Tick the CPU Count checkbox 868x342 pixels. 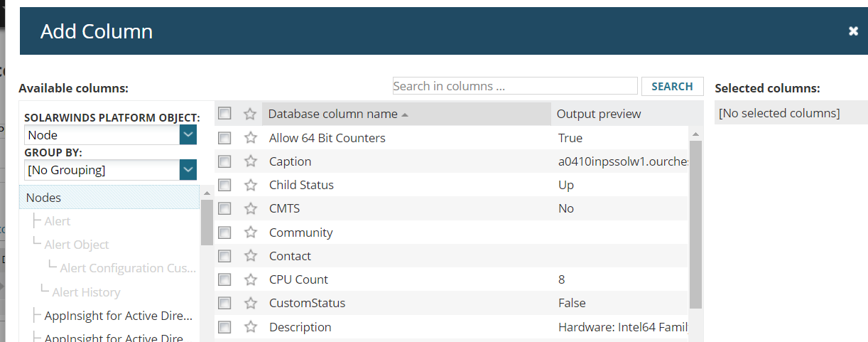tap(224, 279)
